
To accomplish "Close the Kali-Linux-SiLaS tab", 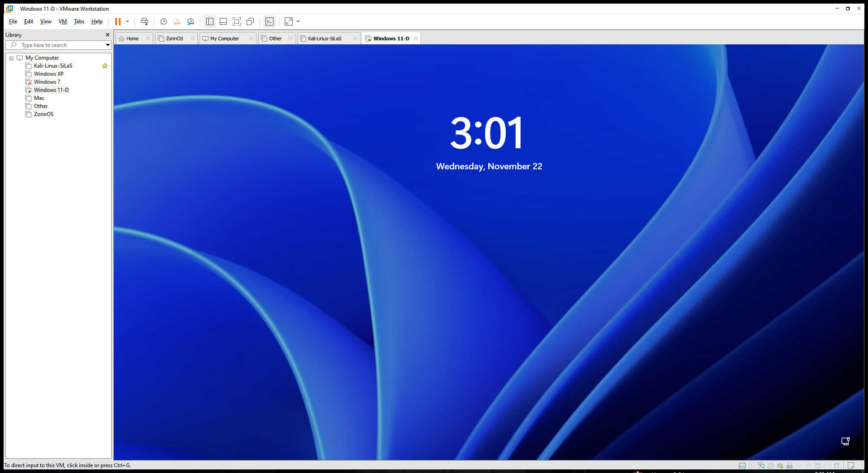I will [x=355, y=39].
